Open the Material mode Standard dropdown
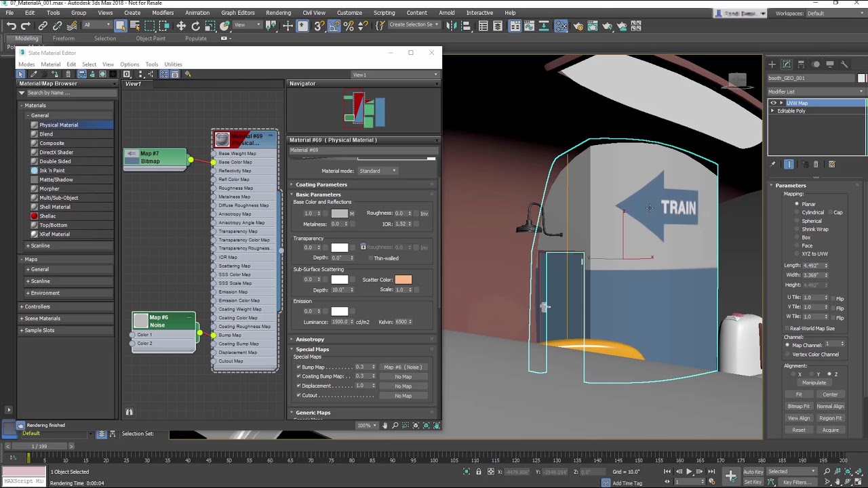 click(x=378, y=171)
